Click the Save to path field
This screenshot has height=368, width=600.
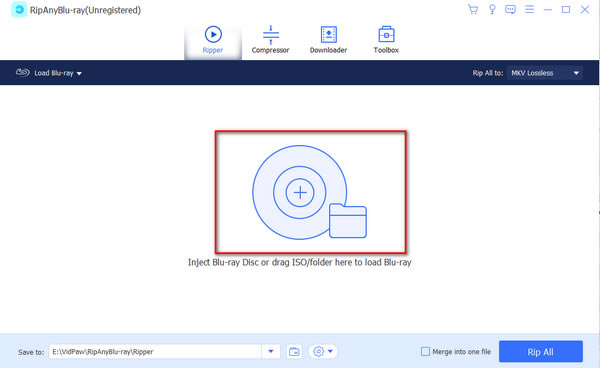point(155,352)
